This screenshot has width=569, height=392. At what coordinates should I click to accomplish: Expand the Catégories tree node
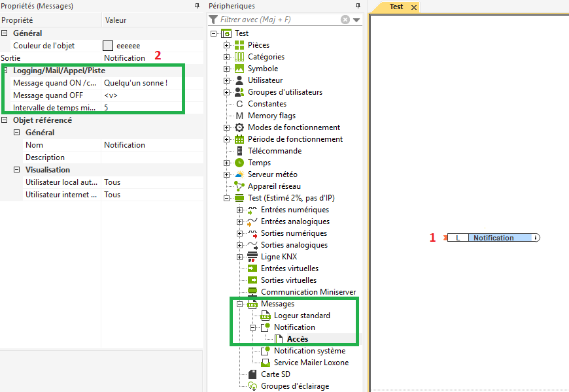point(227,57)
